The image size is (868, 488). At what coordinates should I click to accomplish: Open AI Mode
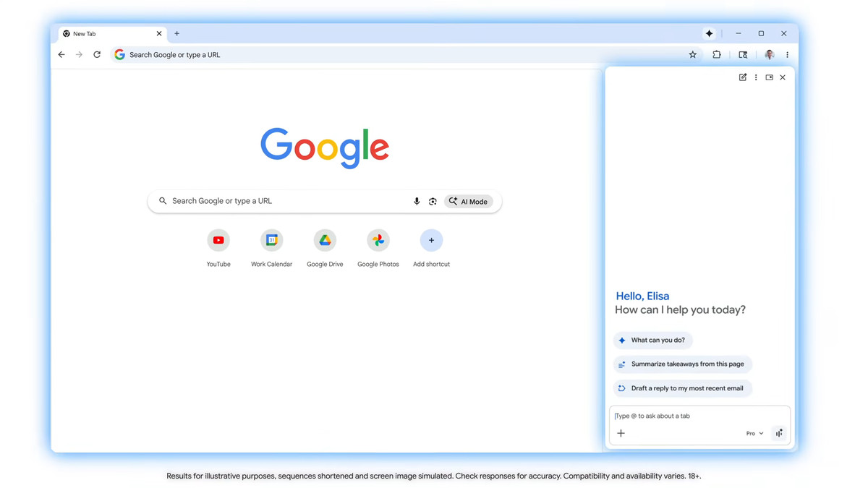click(x=468, y=202)
